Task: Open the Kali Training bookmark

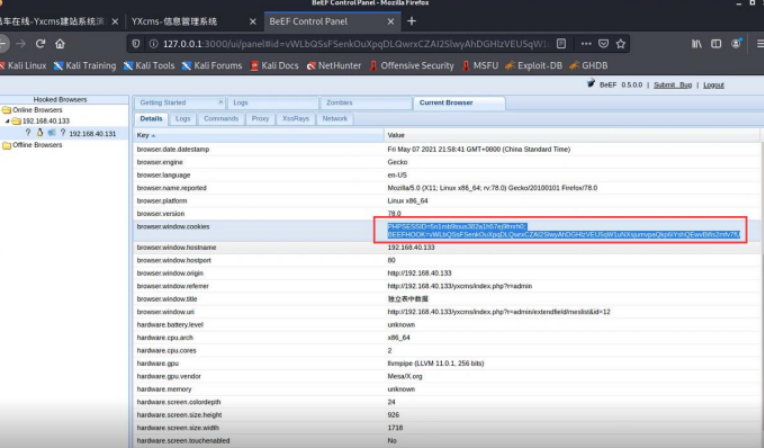Action: [x=85, y=66]
